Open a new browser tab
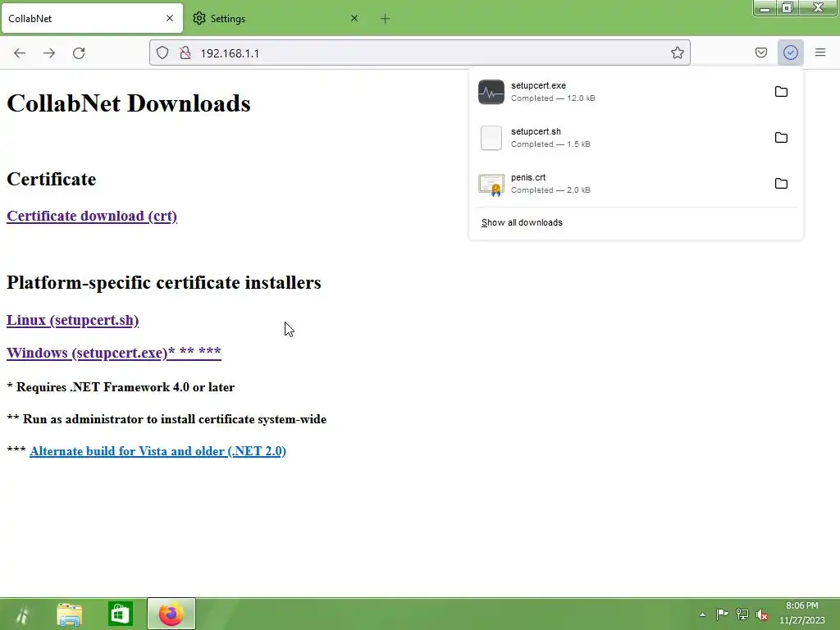The width and height of the screenshot is (840, 630). (x=386, y=19)
